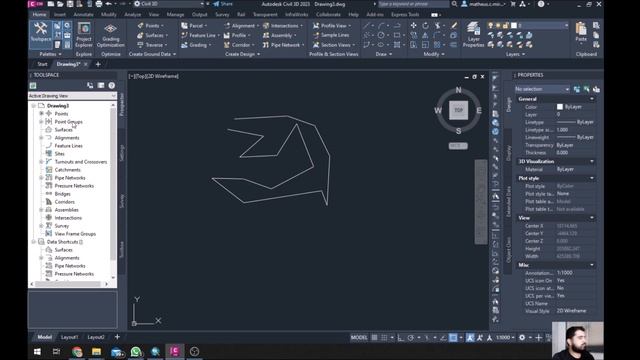640x360 pixels.
Task: Toggle layer on/off lightbulb in Layers panel
Action: tap(491, 25)
